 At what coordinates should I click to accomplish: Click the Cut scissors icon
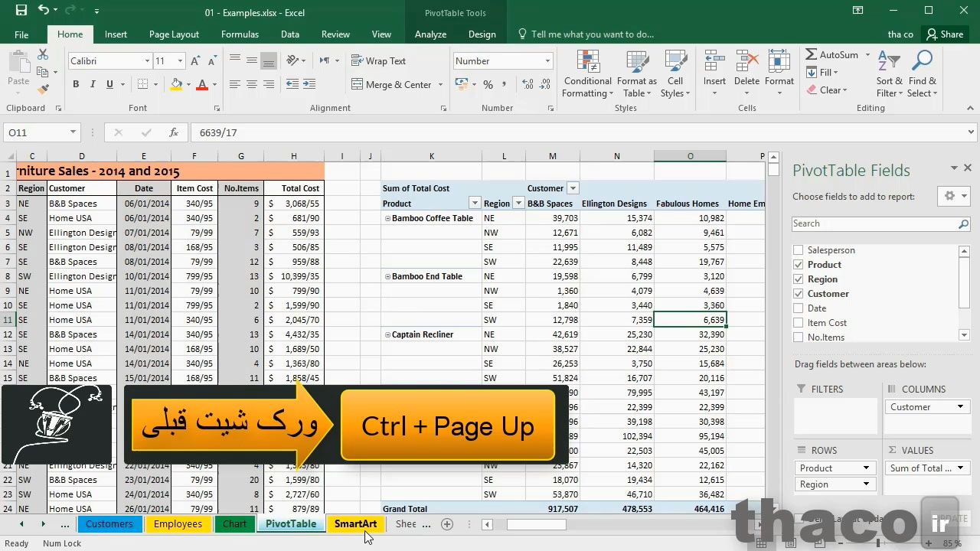coord(43,54)
